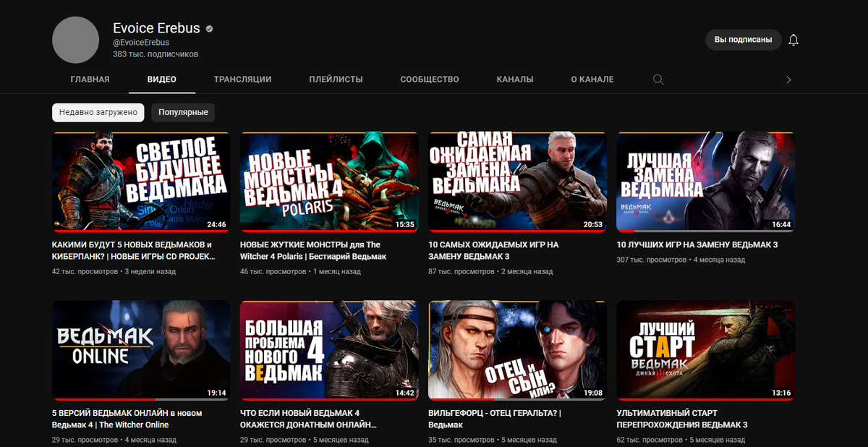This screenshot has height=447, width=868.
Task: Click the 19:08 duration badge
Action: [592, 393]
